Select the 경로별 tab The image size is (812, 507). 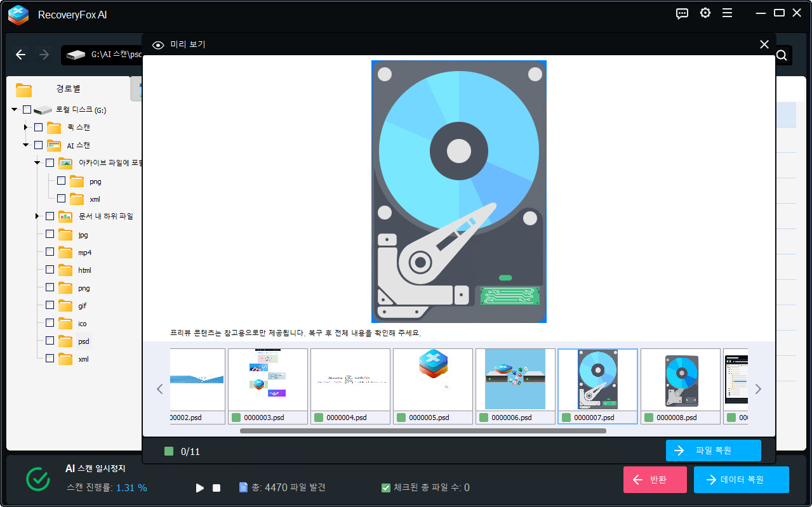(x=68, y=89)
